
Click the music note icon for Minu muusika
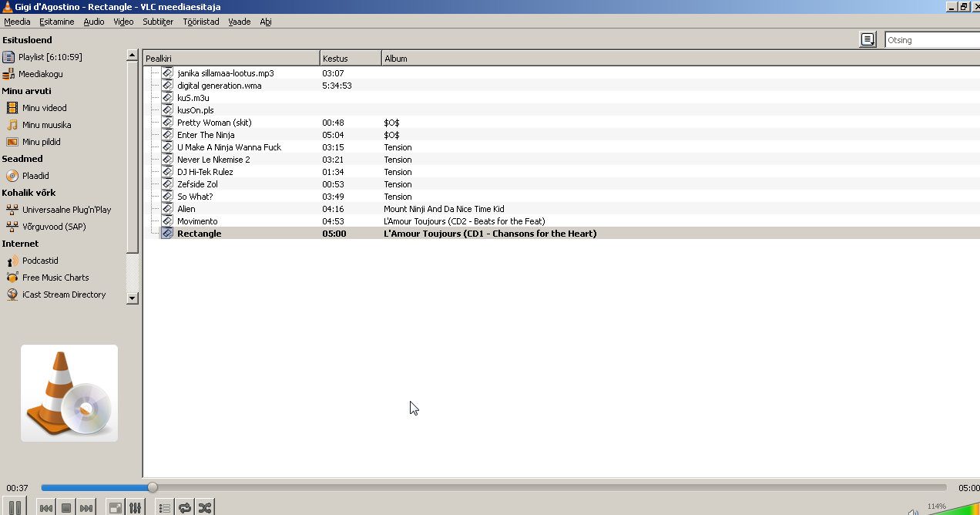12,125
